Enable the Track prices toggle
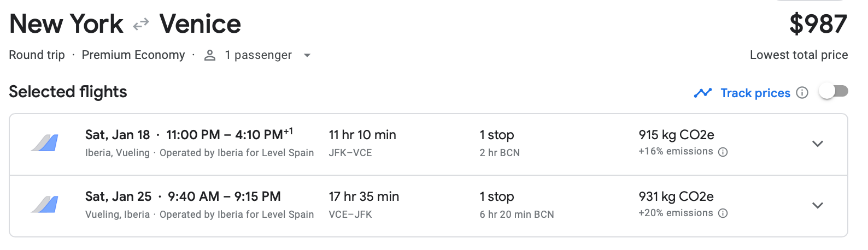 coord(833,92)
